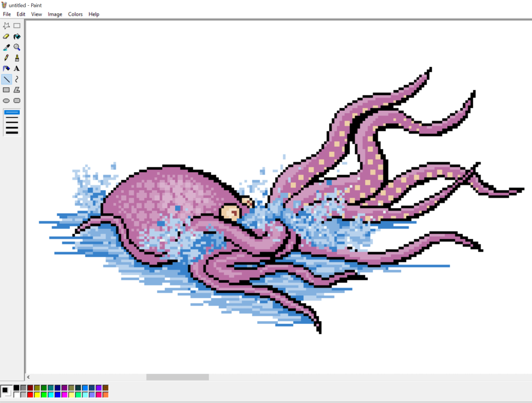Select the Magnifier tool
This screenshot has width=532, height=403.
(x=17, y=47)
